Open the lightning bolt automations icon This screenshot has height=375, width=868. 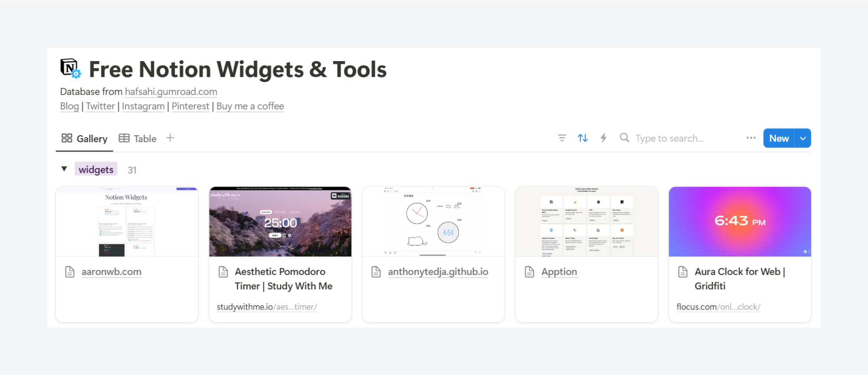(603, 138)
